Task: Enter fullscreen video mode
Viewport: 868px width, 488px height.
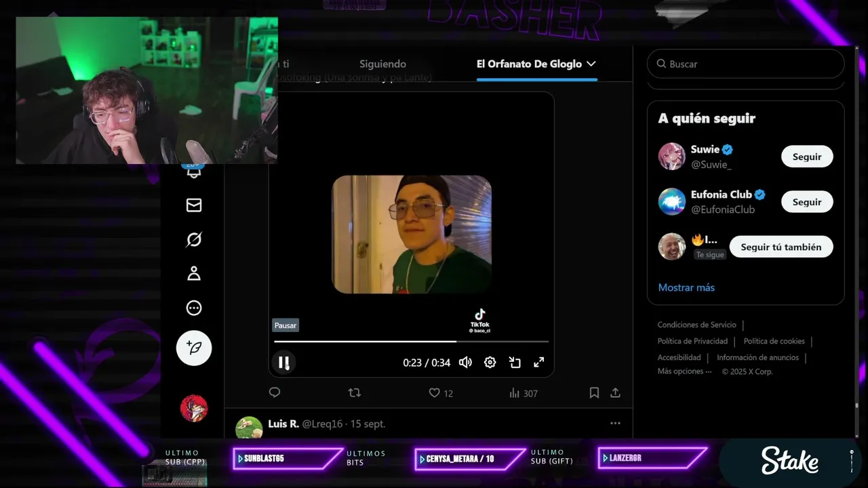Action: (x=538, y=363)
